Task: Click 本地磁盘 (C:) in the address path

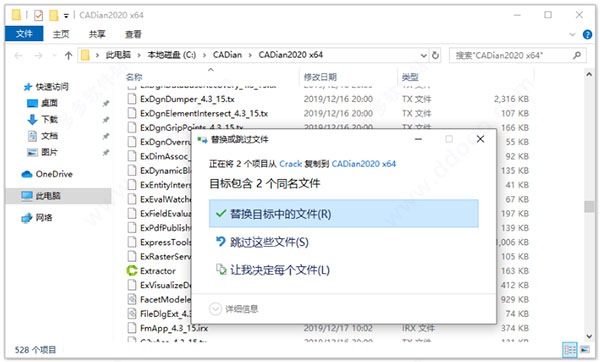Action: click(172, 55)
